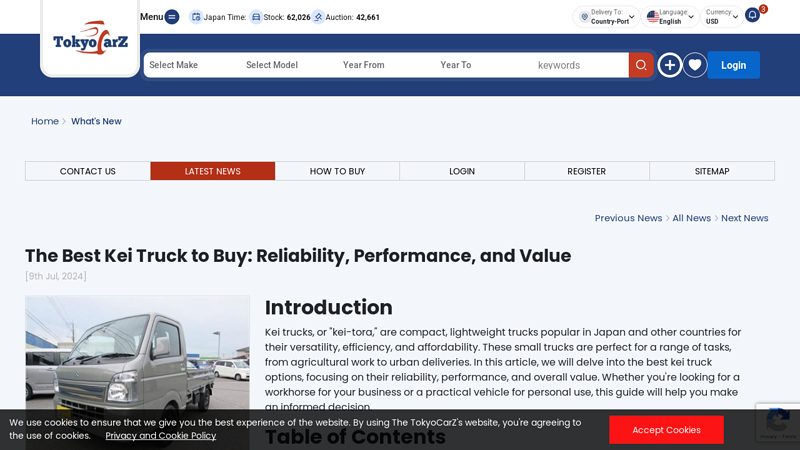Click the Introduction heading
The height and width of the screenshot is (450, 800).
pyautogui.click(x=329, y=308)
